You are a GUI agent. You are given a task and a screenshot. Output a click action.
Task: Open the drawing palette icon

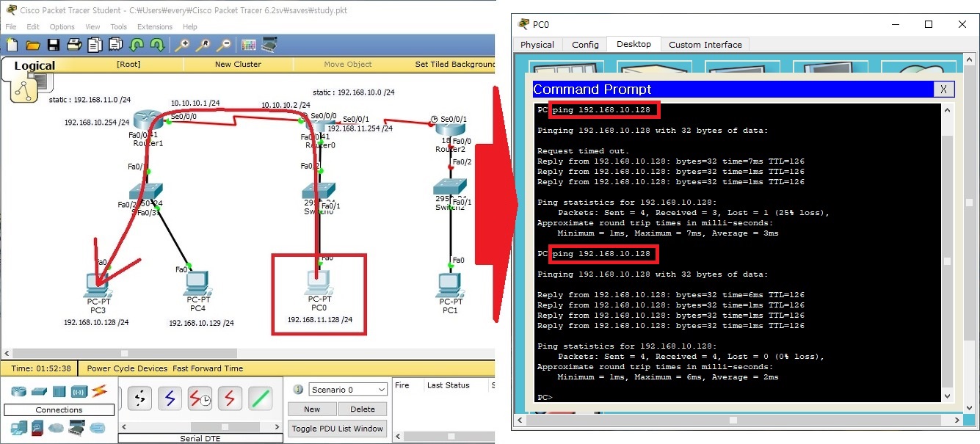tap(249, 45)
